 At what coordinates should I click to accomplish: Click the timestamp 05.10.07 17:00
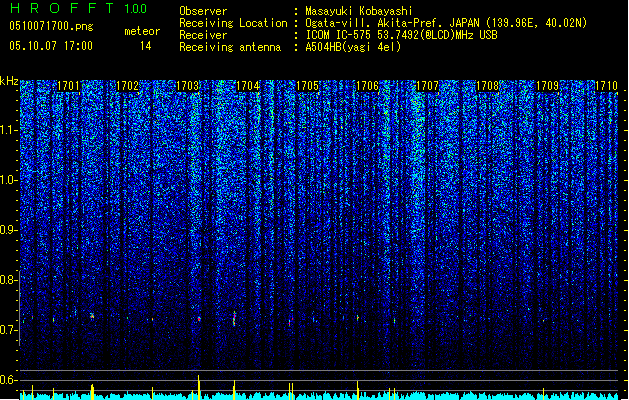click(51, 45)
